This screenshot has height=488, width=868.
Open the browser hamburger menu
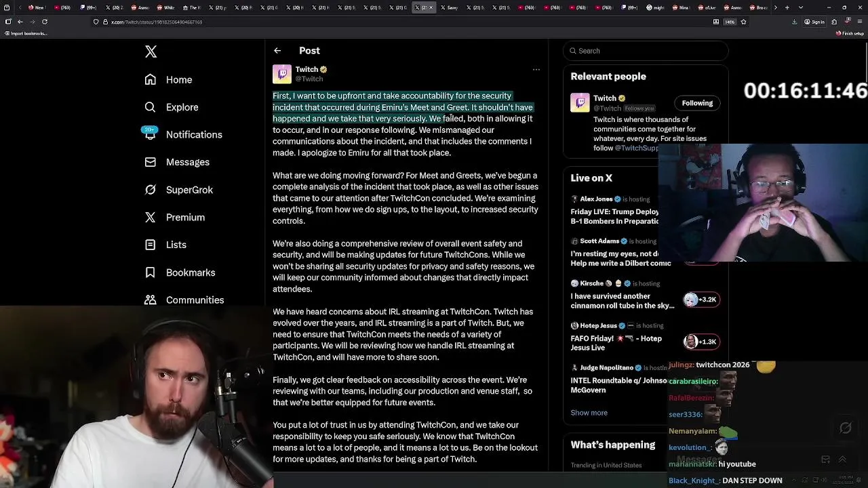point(859,22)
